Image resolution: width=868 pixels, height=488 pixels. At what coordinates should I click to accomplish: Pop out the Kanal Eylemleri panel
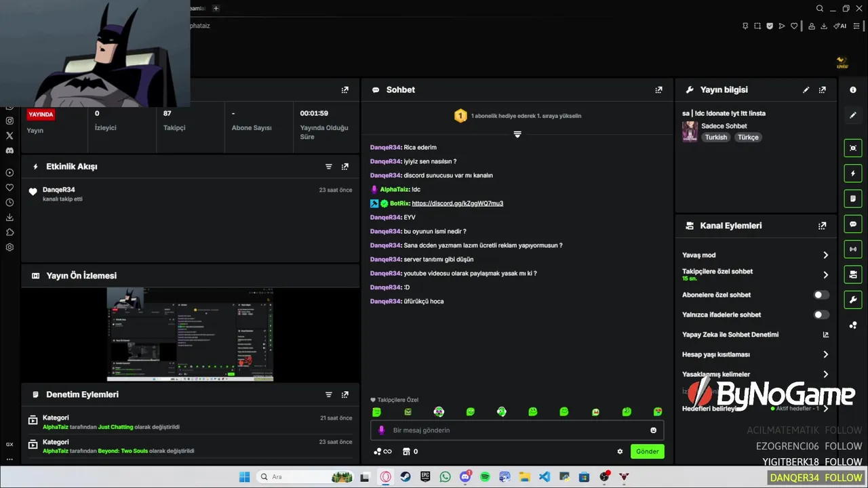822,226
